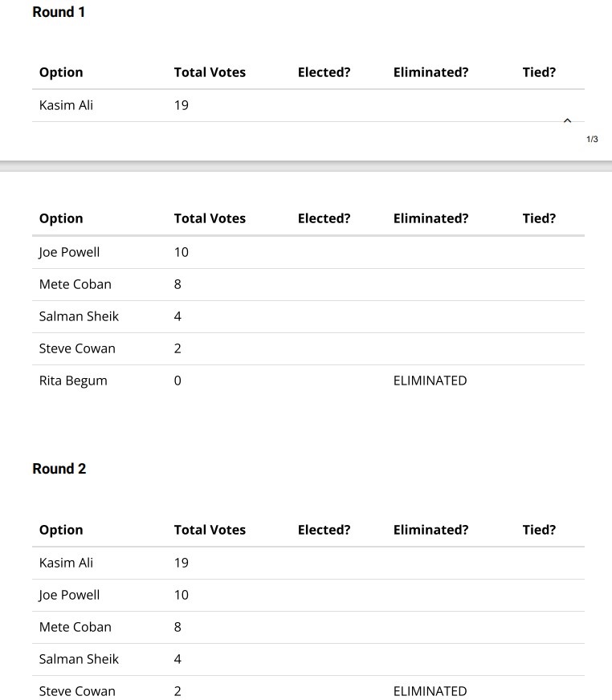
Task: Click the top Eliminated? column header
Action: tap(430, 72)
